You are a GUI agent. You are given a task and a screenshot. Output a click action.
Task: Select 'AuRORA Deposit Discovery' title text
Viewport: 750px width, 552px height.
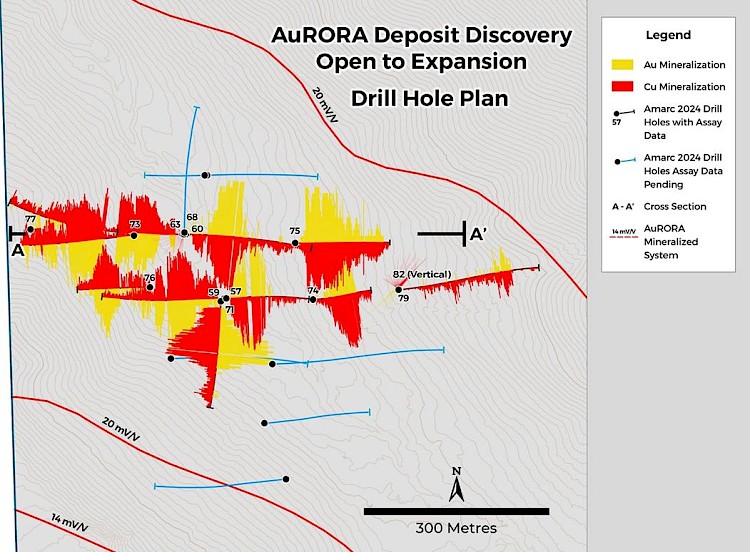pos(422,37)
